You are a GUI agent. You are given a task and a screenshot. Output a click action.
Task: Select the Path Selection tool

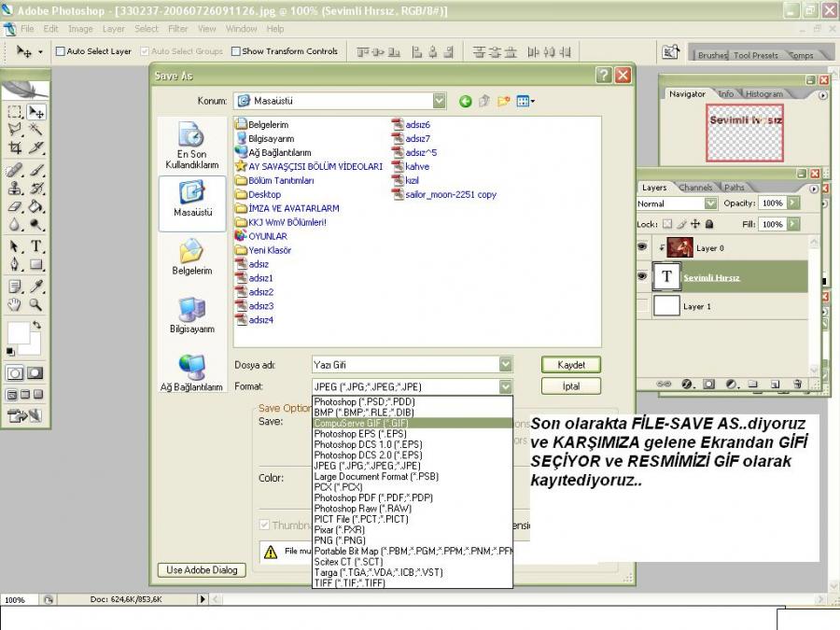(15, 246)
